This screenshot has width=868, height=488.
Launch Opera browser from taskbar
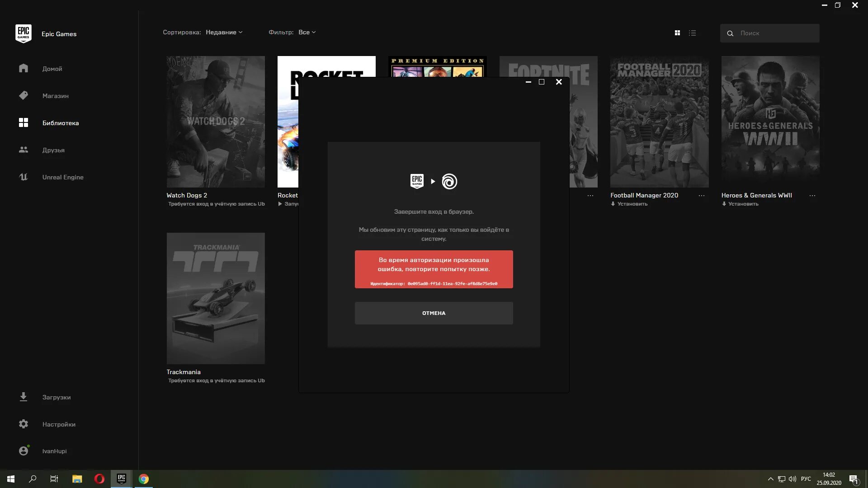point(99,479)
